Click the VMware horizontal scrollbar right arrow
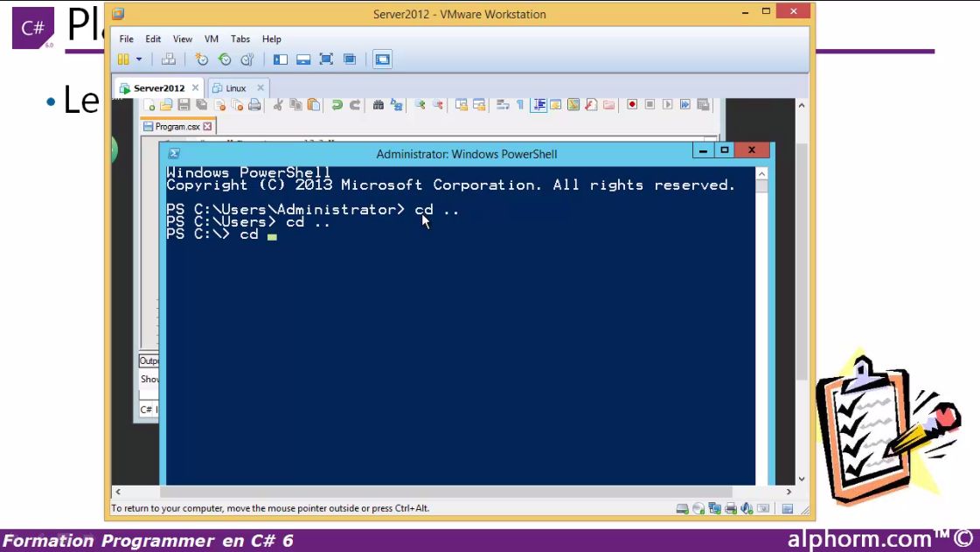Viewport: 980px width, 552px height. point(789,492)
